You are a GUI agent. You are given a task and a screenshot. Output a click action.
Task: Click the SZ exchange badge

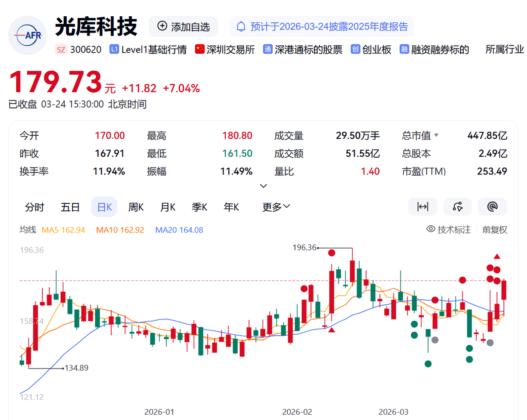coord(61,50)
